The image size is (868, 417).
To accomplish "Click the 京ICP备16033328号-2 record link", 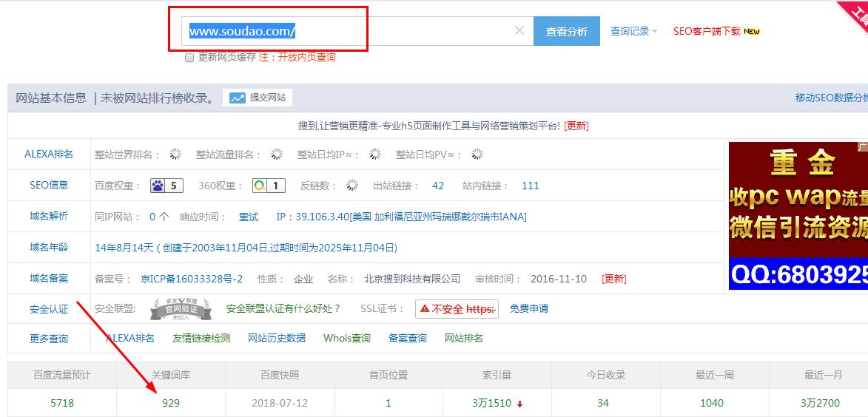I will pyautogui.click(x=192, y=279).
